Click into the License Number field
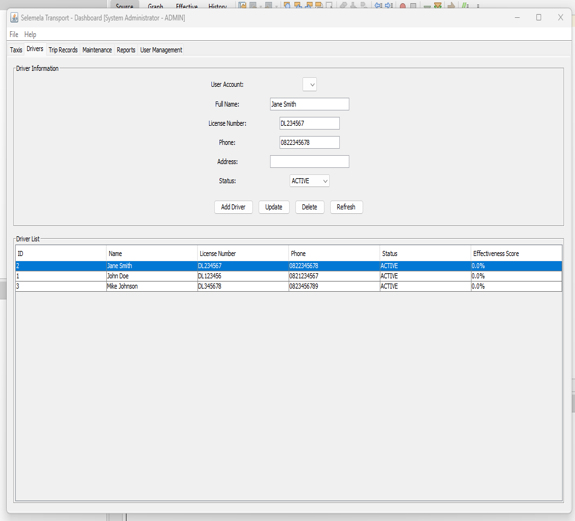Viewport: 575px width, 521px height. pos(310,124)
